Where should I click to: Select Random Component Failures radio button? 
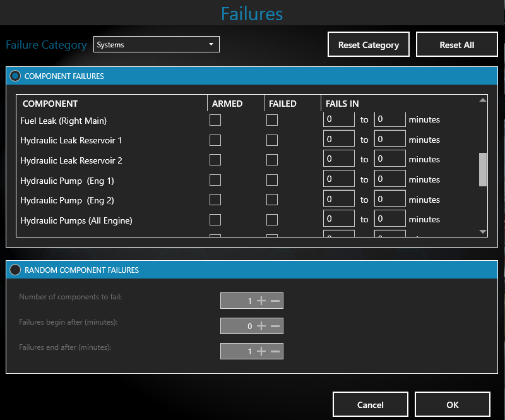point(15,270)
